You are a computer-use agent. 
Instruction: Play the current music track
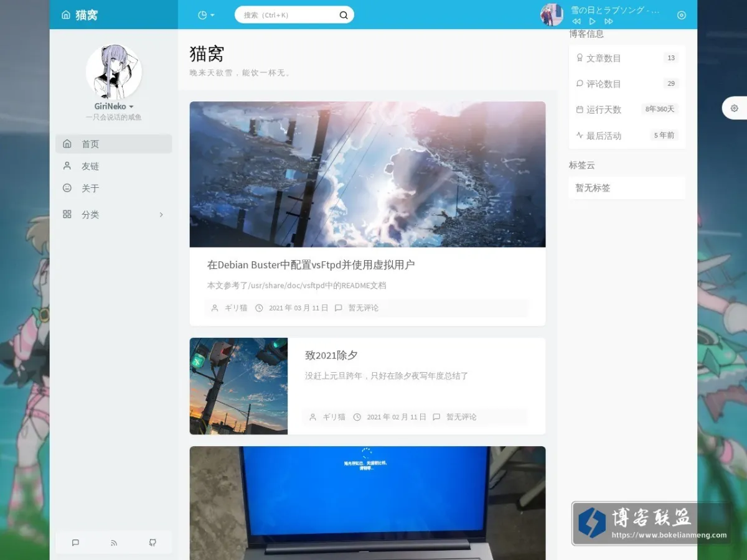coord(593,21)
